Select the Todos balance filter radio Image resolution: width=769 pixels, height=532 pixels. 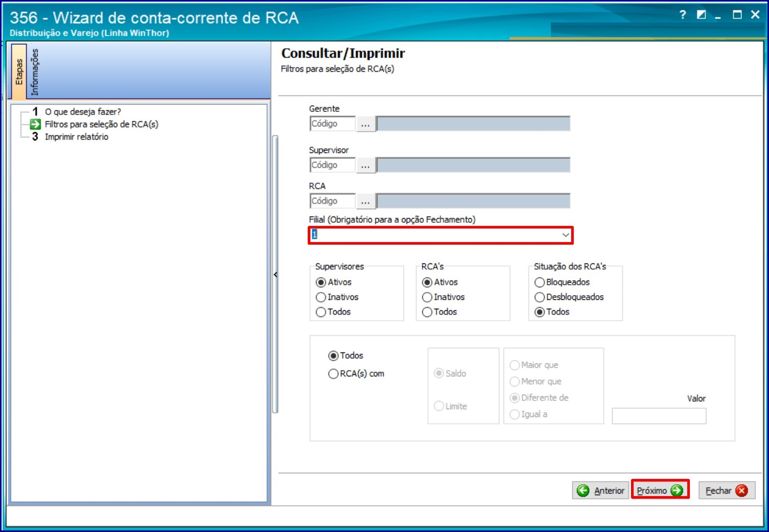333,356
